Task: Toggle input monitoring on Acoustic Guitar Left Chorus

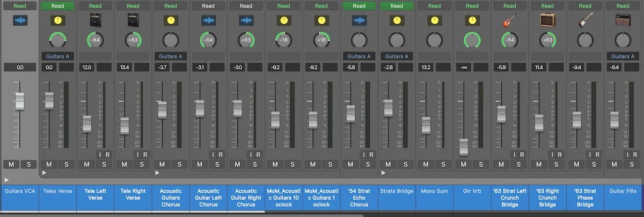Action: (x=213, y=155)
